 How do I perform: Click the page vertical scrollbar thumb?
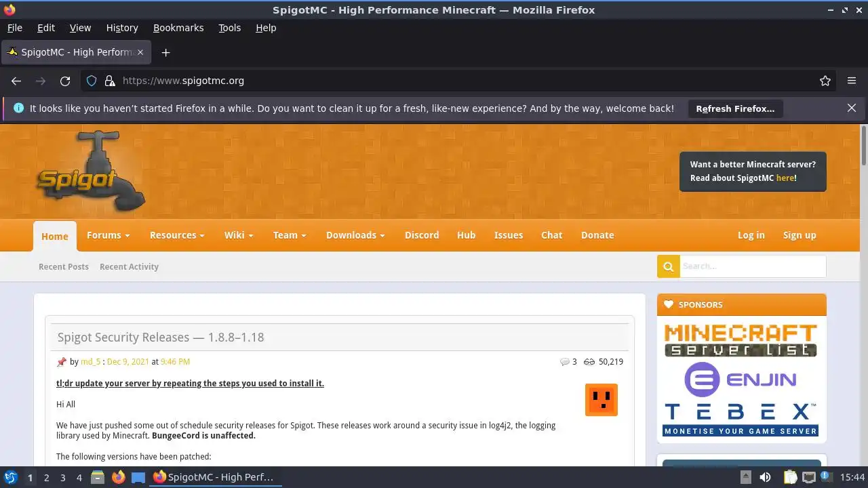tap(863, 146)
